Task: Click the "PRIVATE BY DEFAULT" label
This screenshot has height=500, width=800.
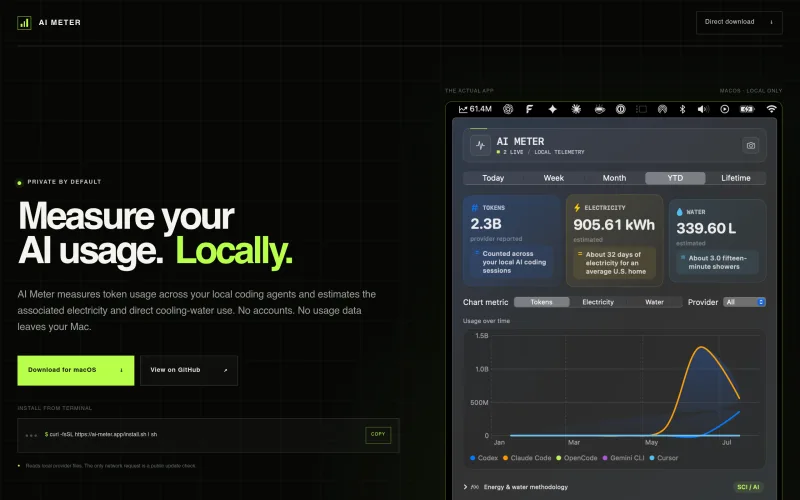Action: (x=64, y=182)
